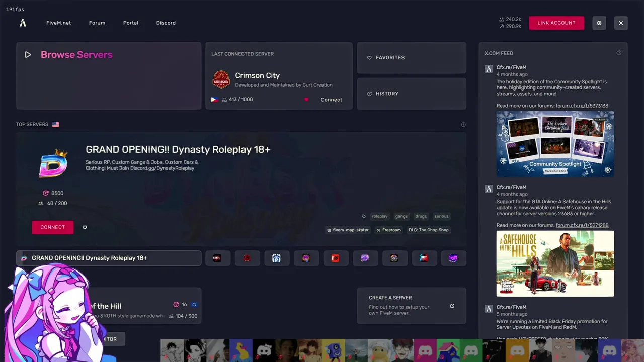Select the red and blue server icon tile
Screen dimensions: 644x362
[424, 258]
